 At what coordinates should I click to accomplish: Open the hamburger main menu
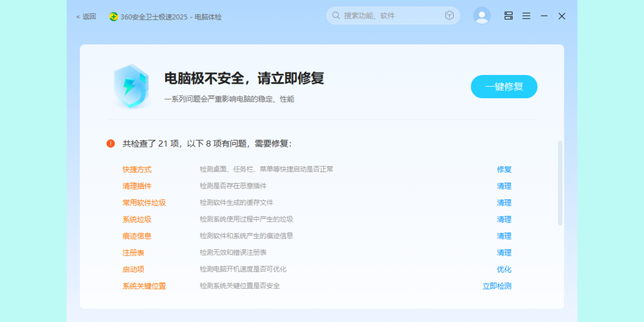point(526,16)
